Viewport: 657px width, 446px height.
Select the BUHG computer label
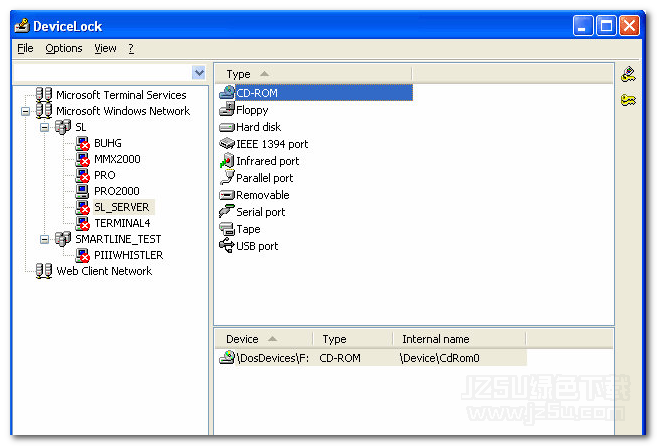click(108, 143)
